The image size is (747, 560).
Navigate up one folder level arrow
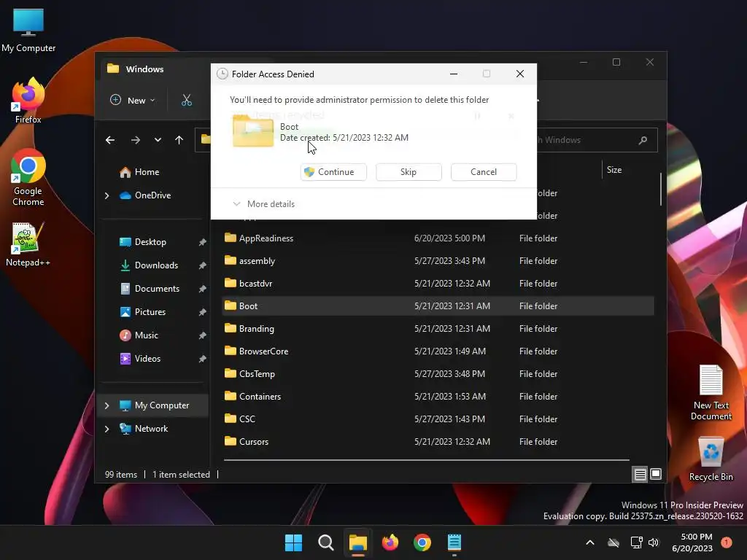click(x=179, y=140)
